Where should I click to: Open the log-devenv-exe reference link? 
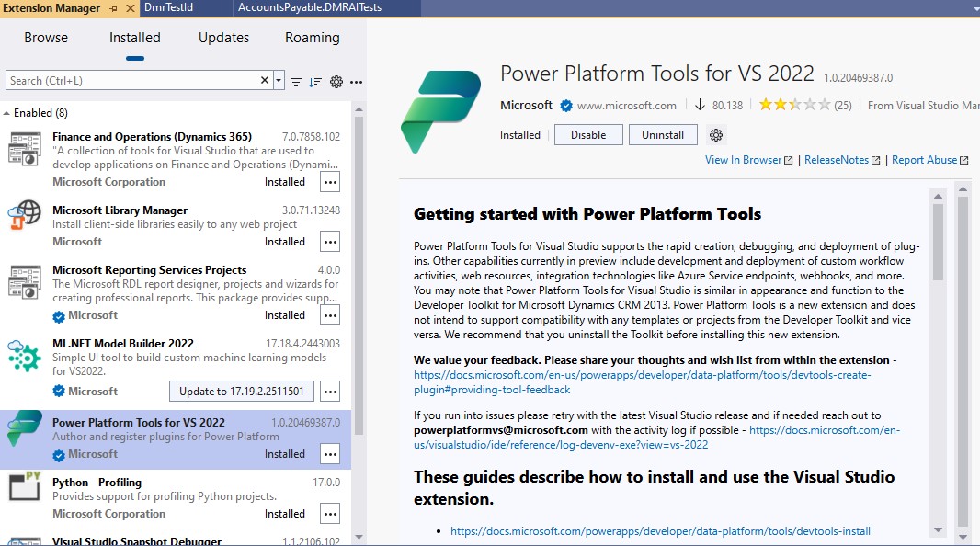pos(656,438)
